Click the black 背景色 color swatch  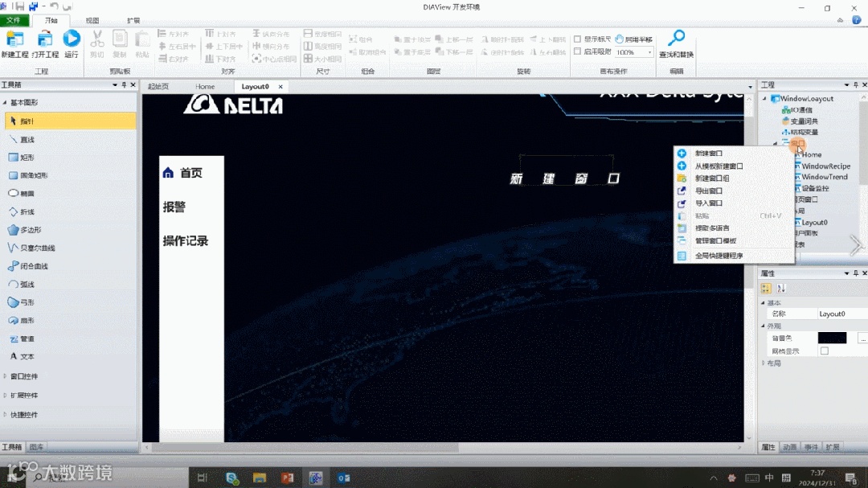[832, 338]
